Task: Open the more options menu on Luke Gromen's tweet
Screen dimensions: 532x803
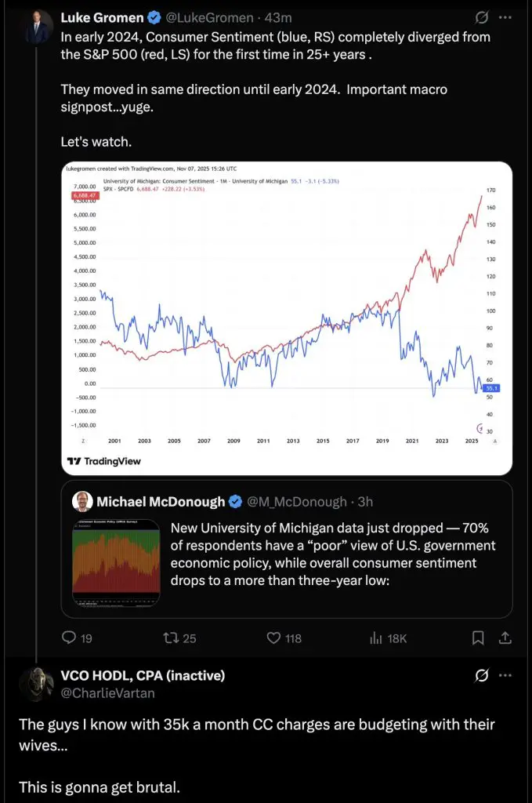Action: [507, 17]
